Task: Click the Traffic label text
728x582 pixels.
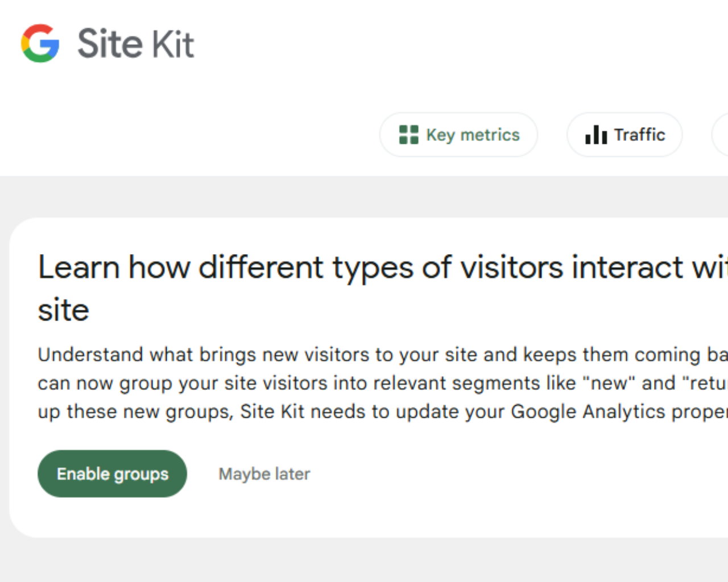Action: 639,135
